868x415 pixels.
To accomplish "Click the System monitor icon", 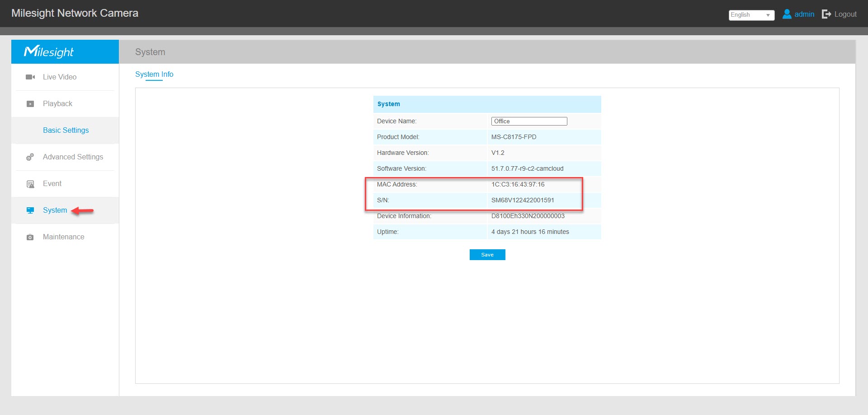I will pyautogui.click(x=30, y=210).
